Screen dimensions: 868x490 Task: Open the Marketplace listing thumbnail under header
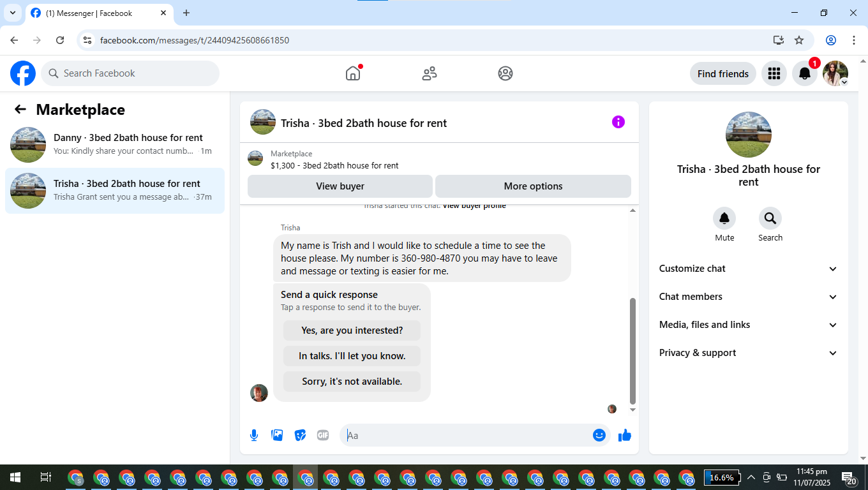[255, 158]
